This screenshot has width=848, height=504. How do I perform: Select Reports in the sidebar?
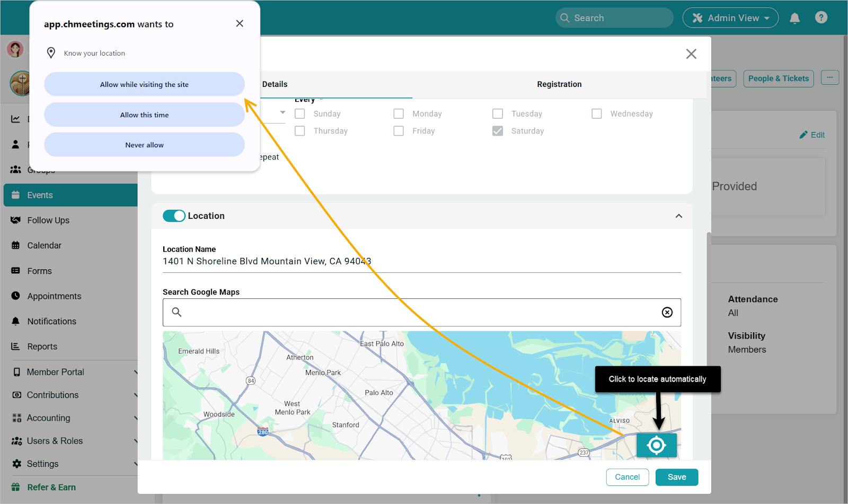tap(42, 347)
